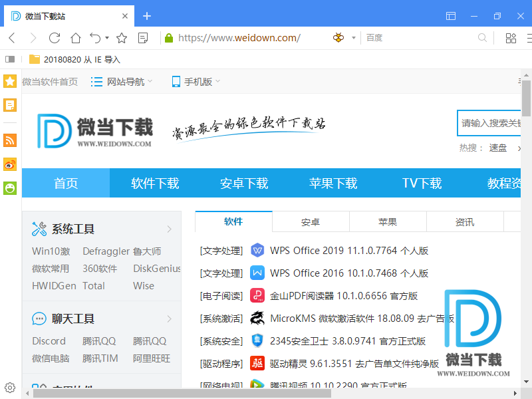Click the vertical scrollbar down arrow

526,382
